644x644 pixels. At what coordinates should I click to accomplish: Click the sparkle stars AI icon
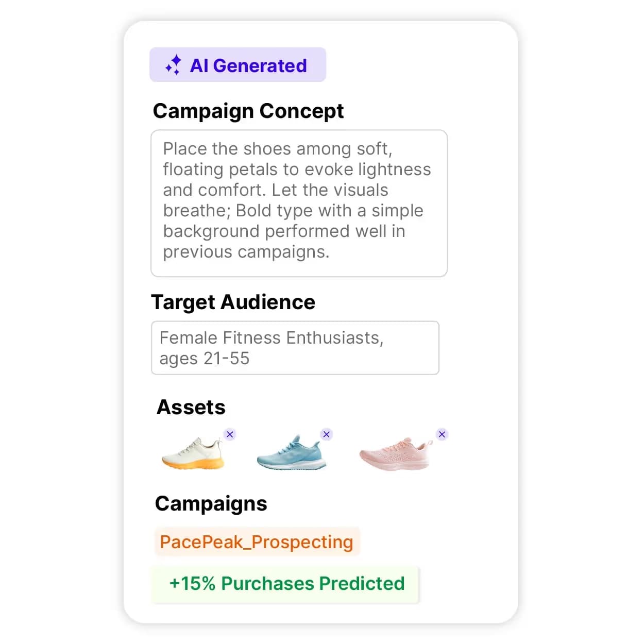tap(173, 65)
